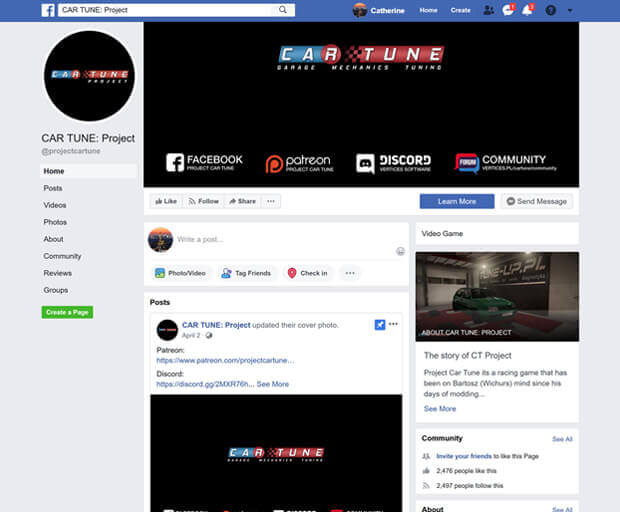This screenshot has width=620, height=512.
Task: Open Reviews in the left sidebar
Action: [x=57, y=273]
